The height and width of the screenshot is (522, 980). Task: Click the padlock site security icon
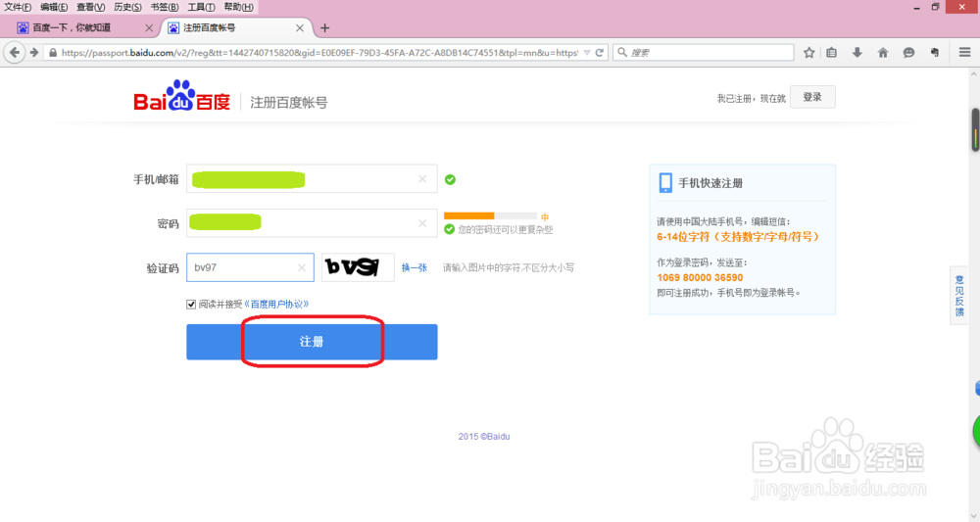coord(53,53)
